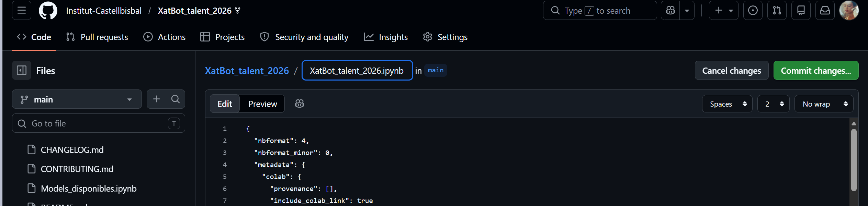Image resolution: width=868 pixels, height=206 pixels.
Task: Click the CHANGELOG.md file icon
Action: click(32, 149)
